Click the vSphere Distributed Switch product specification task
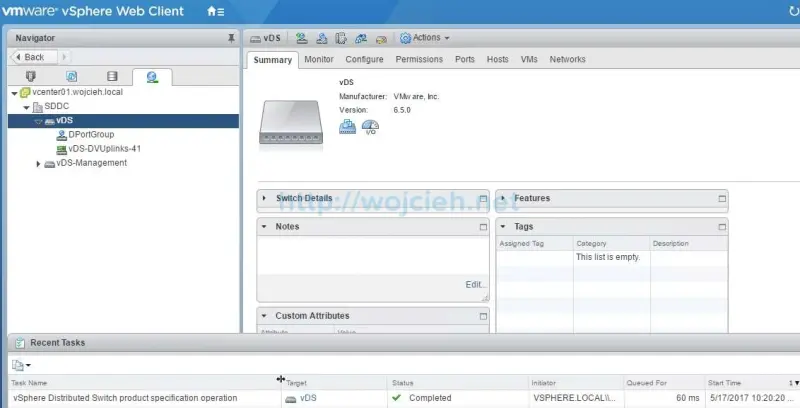 (x=126, y=398)
